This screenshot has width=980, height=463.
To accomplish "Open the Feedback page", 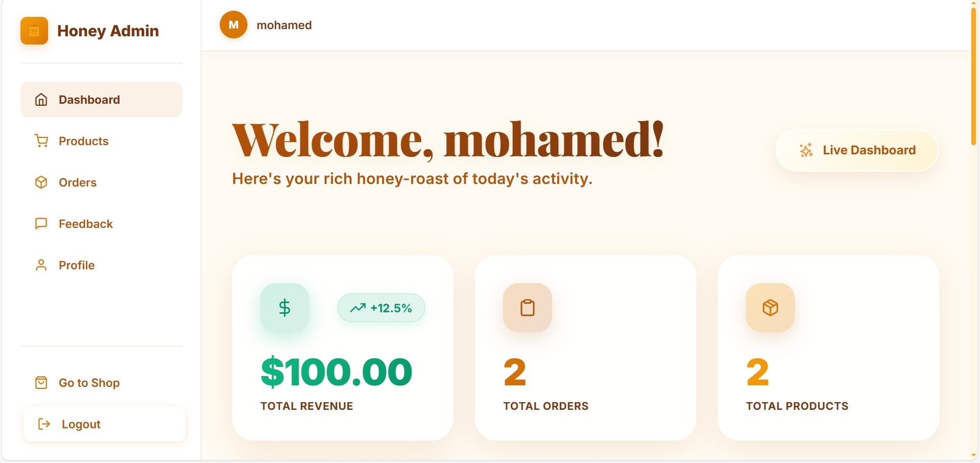I will (x=86, y=224).
